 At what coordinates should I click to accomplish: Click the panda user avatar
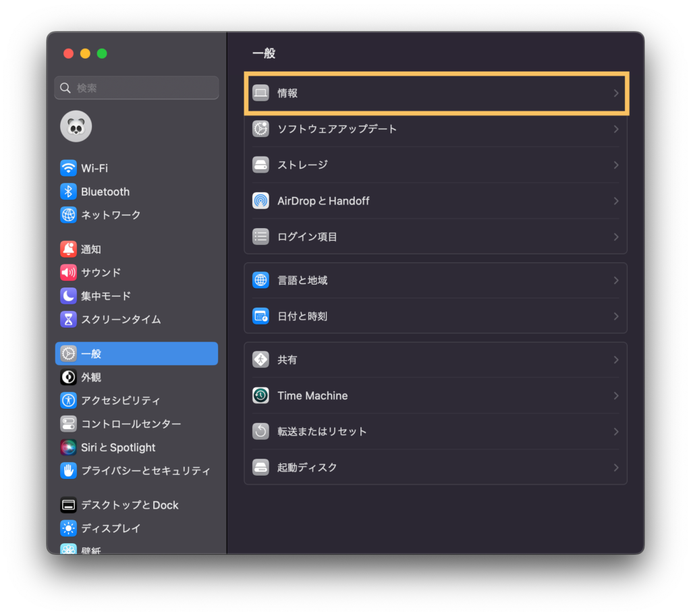point(76,126)
